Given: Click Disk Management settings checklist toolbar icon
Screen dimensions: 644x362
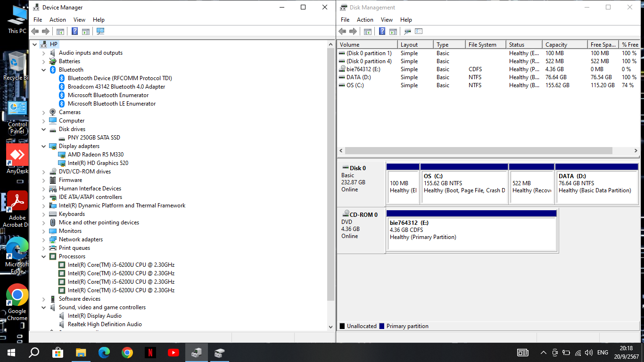Looking at the screenshot, I should pos(419,32).
